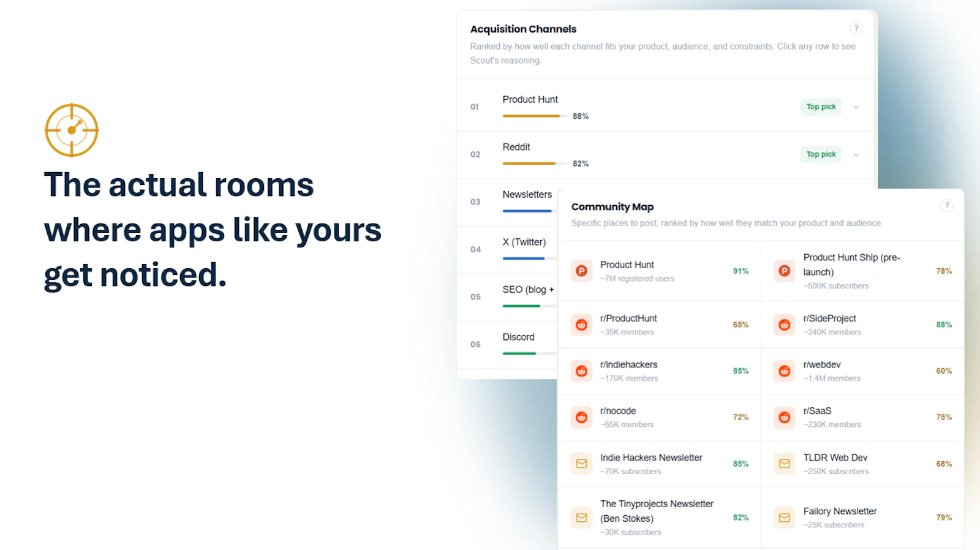Image resolution: width=980 pixels, height=550 pixels.
Task: Click the Reddit icon for r/SaaS
Action: pos(784,417)
